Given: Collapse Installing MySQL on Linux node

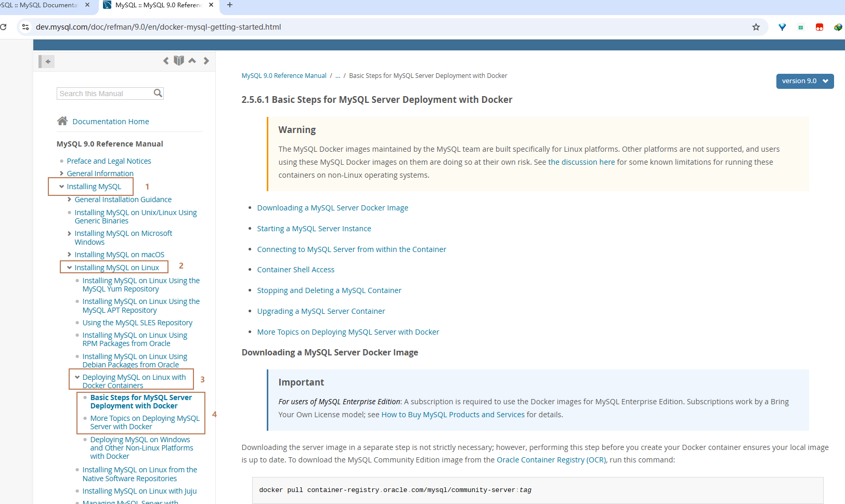Looking at the screenshot, I should (69, 268).
